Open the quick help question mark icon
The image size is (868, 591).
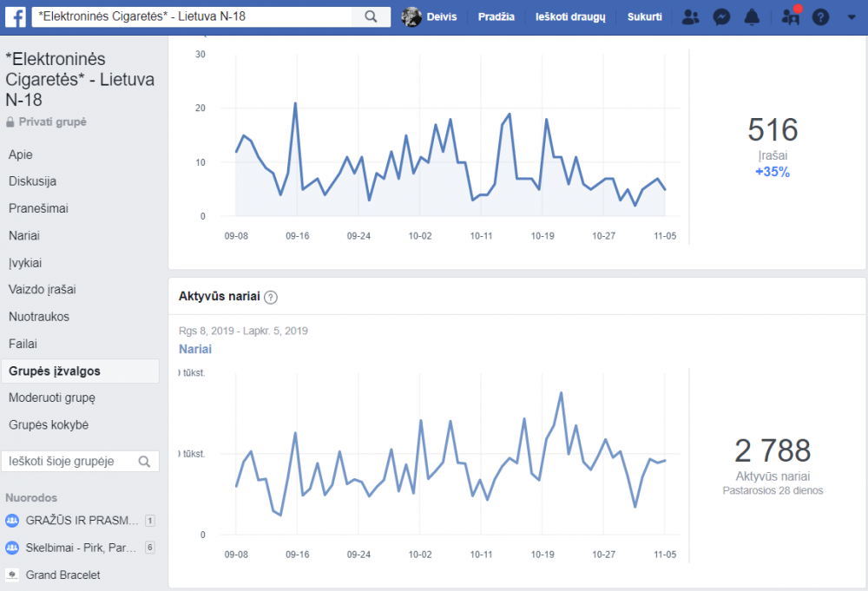(x=820, y=17)
